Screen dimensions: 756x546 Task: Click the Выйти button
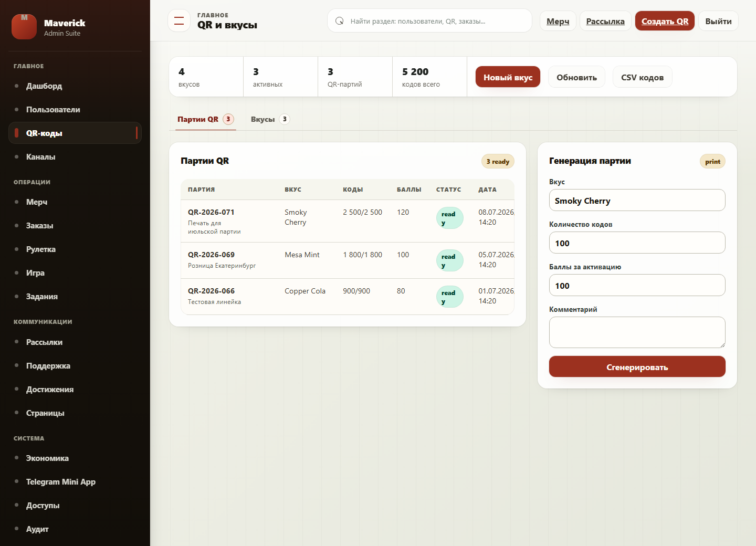[718, 21]
